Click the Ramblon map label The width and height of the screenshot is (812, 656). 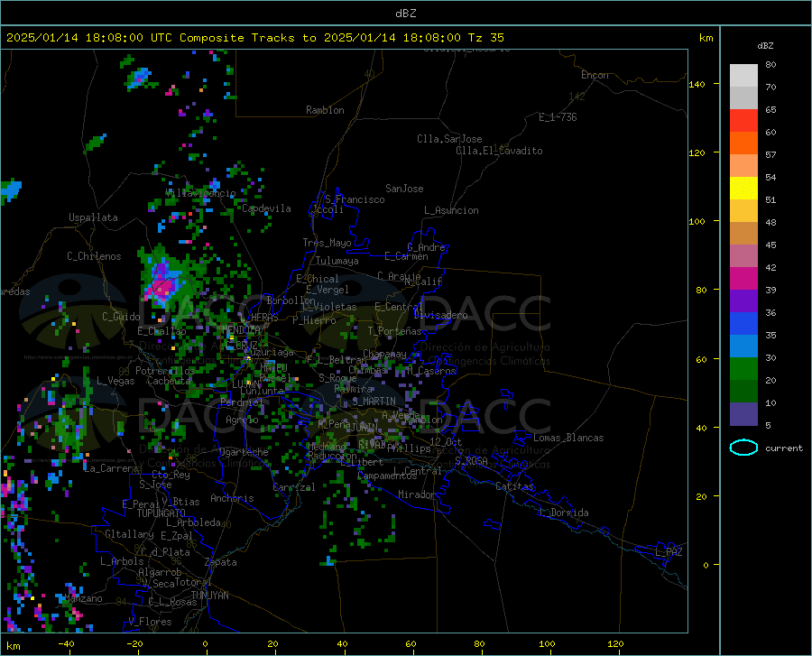325,110
